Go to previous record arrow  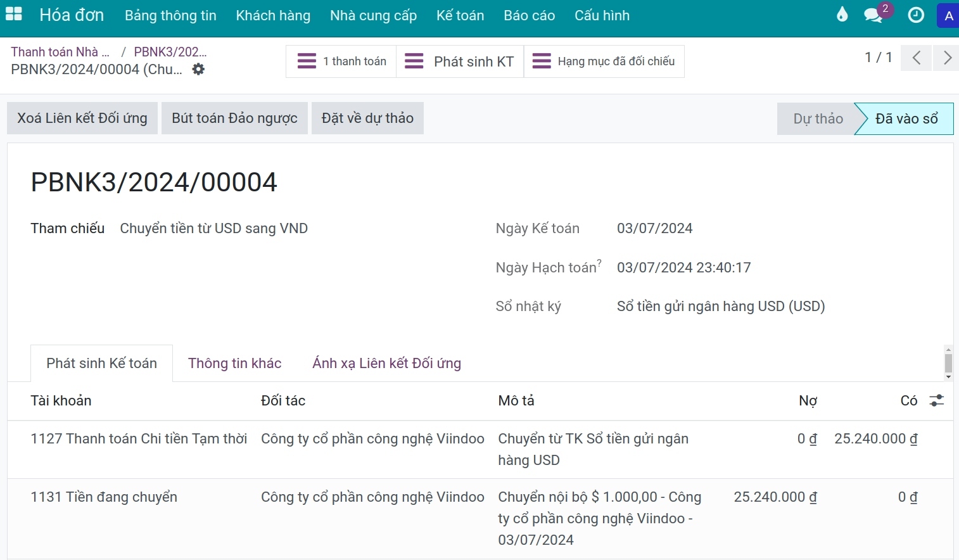point(916,58)
